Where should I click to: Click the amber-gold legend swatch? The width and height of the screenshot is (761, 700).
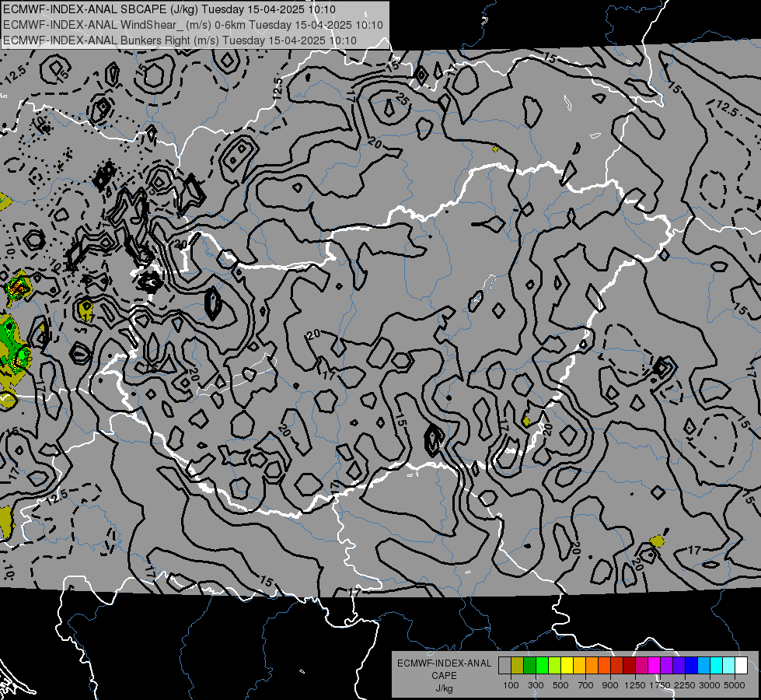point(579,666)
